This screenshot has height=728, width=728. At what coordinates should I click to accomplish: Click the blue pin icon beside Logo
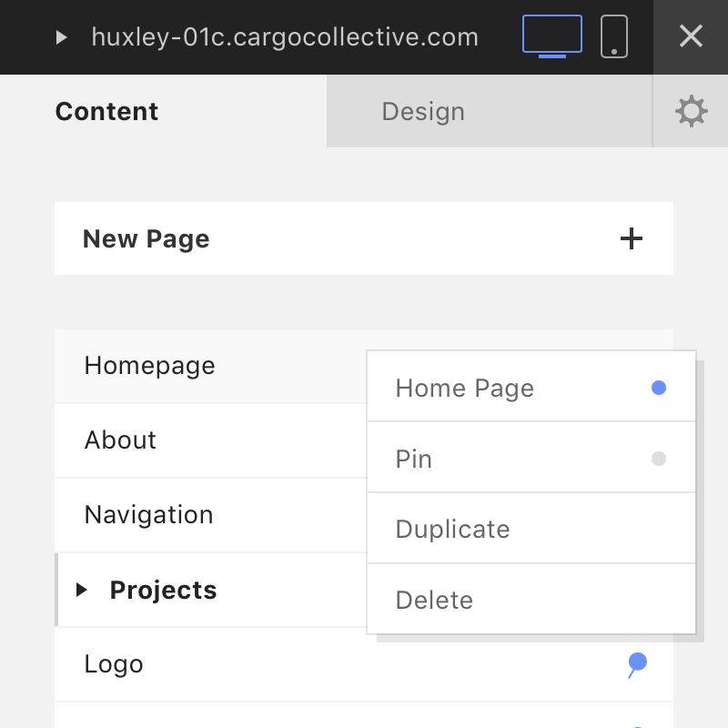tap(637, 664)
